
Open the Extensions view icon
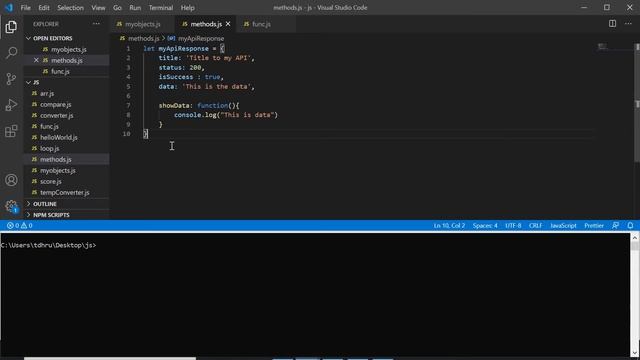(x=11, y=131)
